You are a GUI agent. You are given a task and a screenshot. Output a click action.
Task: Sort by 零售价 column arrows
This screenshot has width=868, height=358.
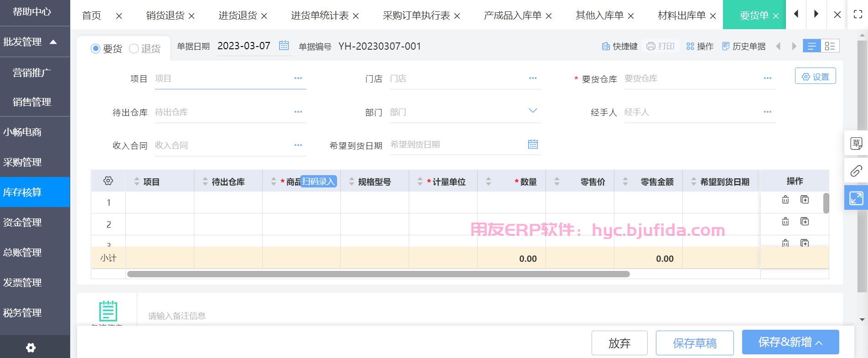(x=557, y=182)
